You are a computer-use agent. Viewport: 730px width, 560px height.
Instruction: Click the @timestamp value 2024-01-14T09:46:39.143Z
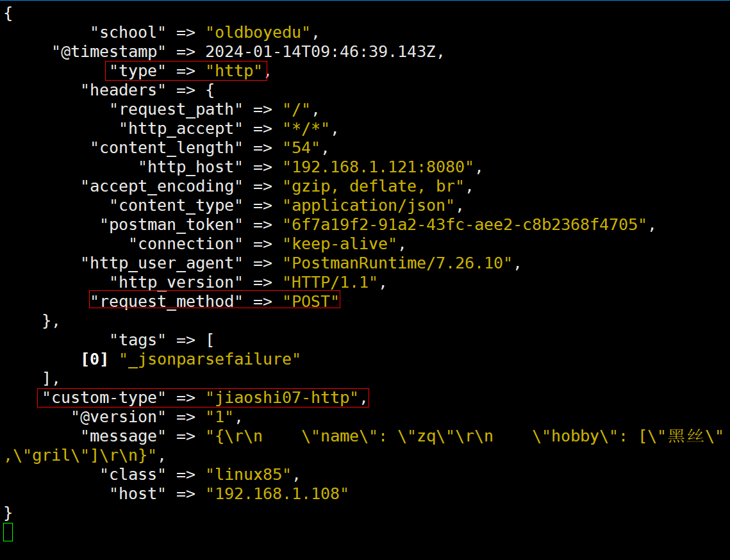pyautogui.click(x=320, y=52)
